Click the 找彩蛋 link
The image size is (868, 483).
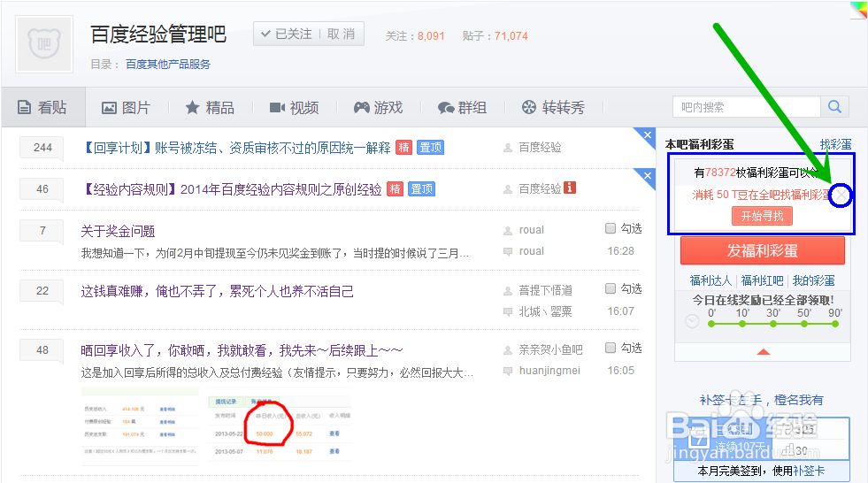tap(835, 144)
